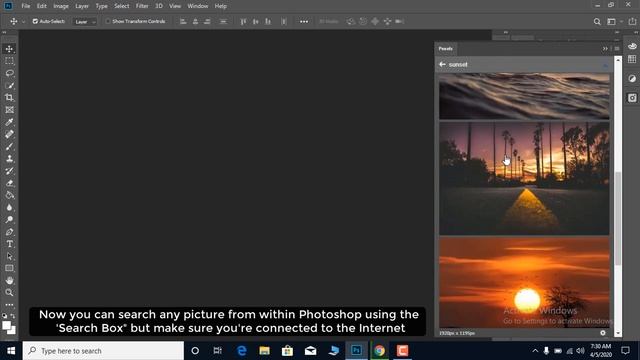Toggle the Auto-Select checkbox
Image resolution: width=640 pixels, height=360 pixels.
click(x=35, y=21)
